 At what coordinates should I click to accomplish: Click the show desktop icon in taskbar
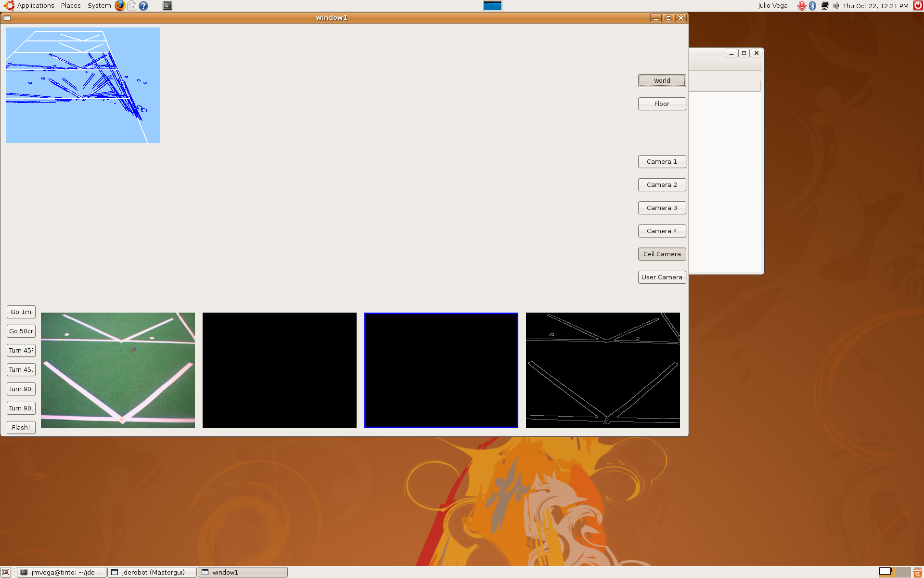coord(6,572)
